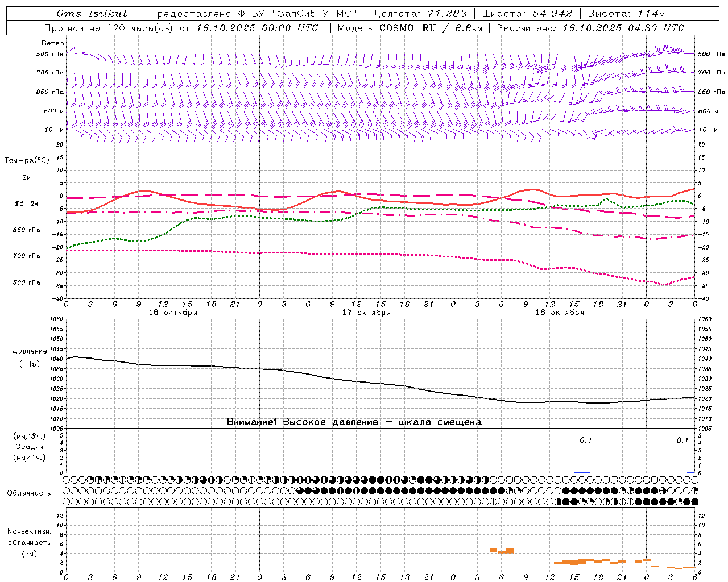
Task: Click the (мм/3ч.) precipitation unit label
Action: point(29,436)
